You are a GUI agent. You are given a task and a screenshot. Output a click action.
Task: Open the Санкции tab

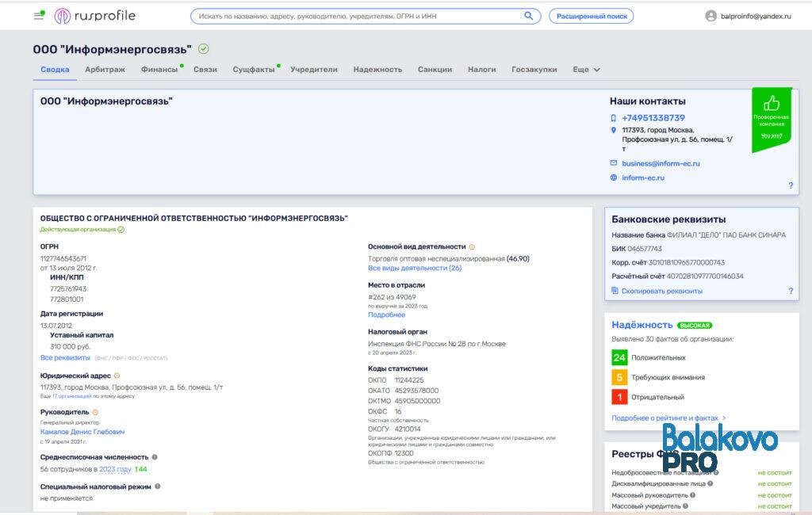(435, 70)
